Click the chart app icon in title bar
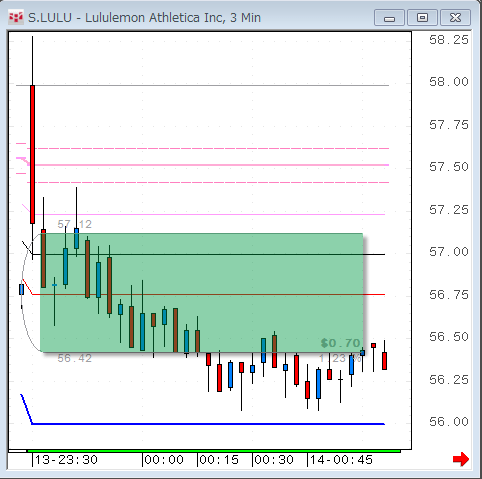Image resolution: width=482 pixels, height=479 pixels. tap(16, 17)
